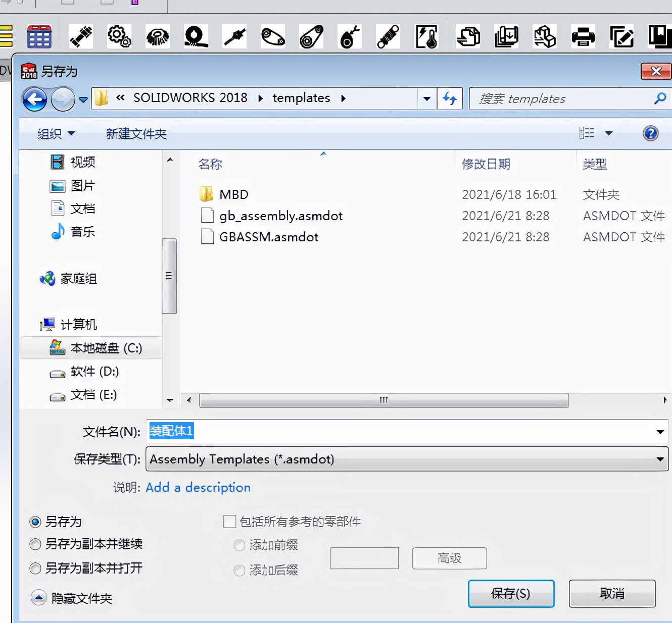Click the spring shock absorber tool icon
Screen dimensions: 672x623
[388, 36]
